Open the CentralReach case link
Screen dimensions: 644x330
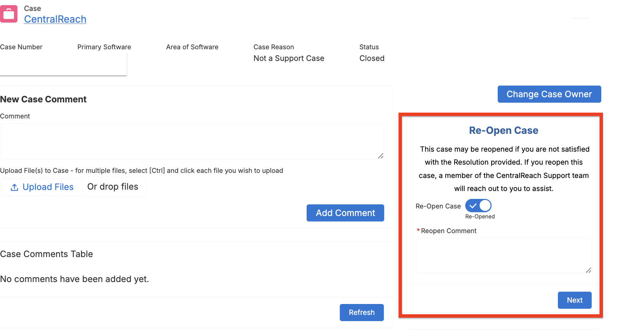[x=55, y=19]
